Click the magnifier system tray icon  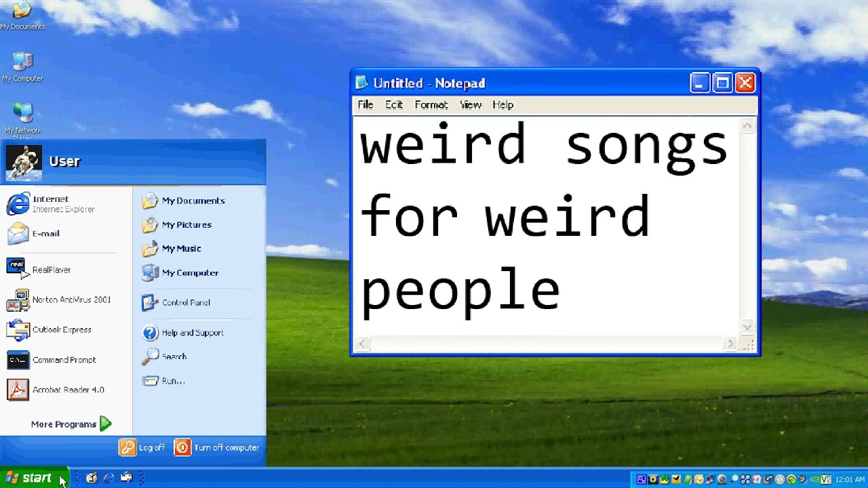(734, 479)
